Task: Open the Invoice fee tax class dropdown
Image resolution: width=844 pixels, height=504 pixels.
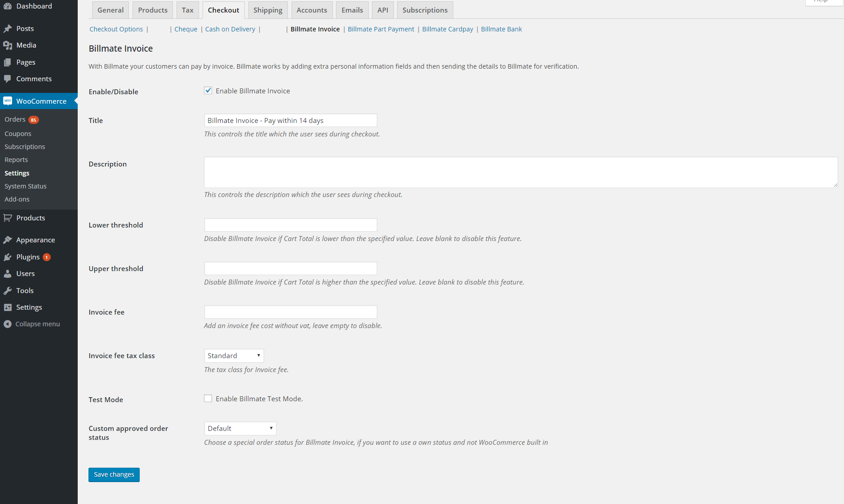Action: [234, 356]
